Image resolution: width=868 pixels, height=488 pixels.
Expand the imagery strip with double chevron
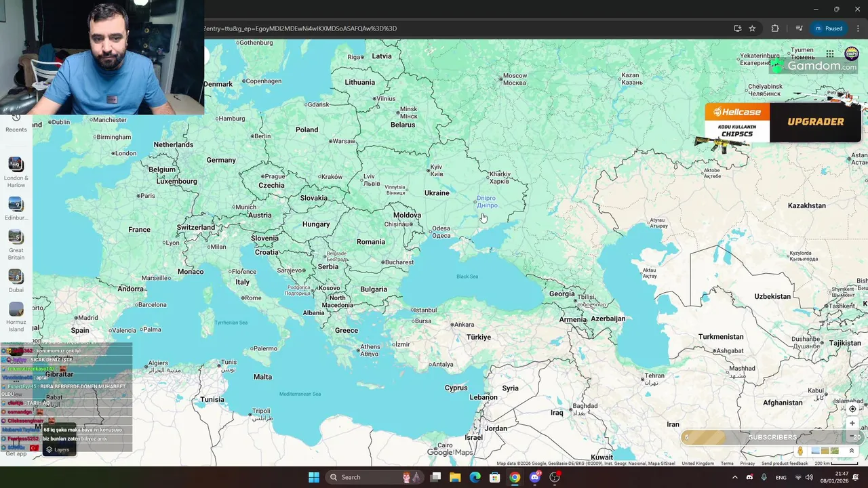pos(852,451)
